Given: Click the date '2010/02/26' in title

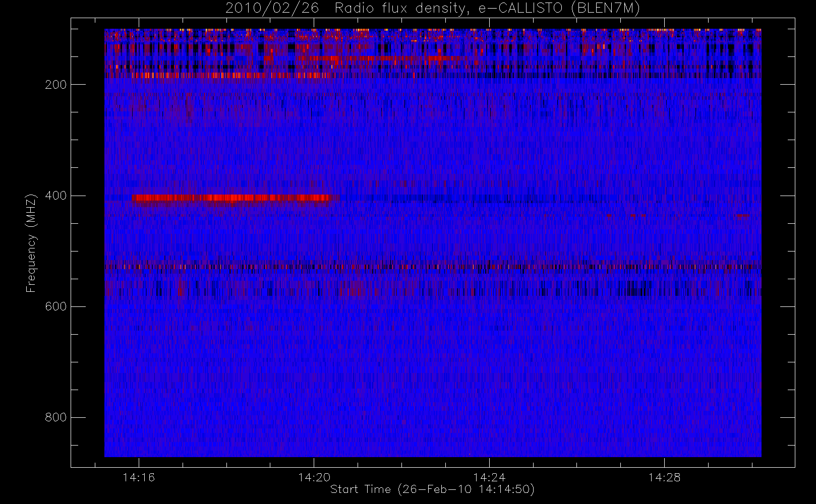Looking at the screenshot, I should point(272,8).
